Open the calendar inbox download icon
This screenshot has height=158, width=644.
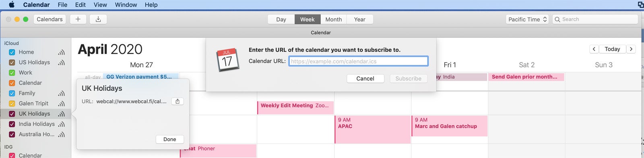coord(98,19)
